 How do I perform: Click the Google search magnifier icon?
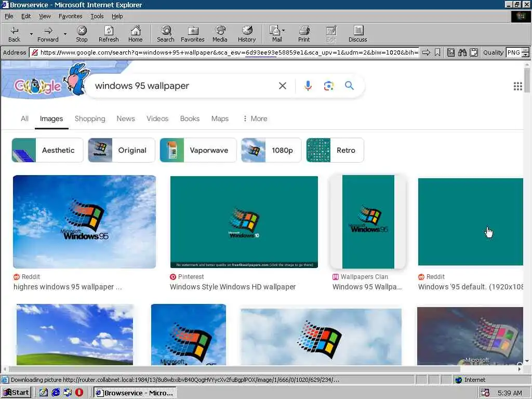coord(349,86)
